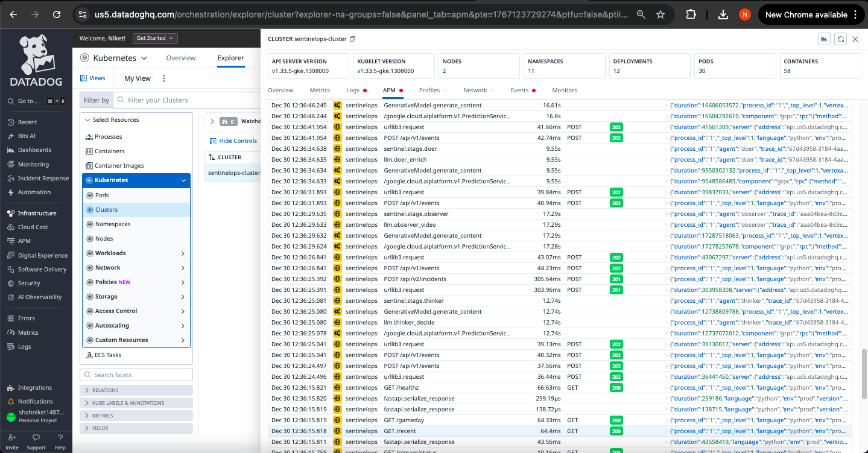
Task: Open Chrome extensions puzzle icon
Action: click(691, 14)
